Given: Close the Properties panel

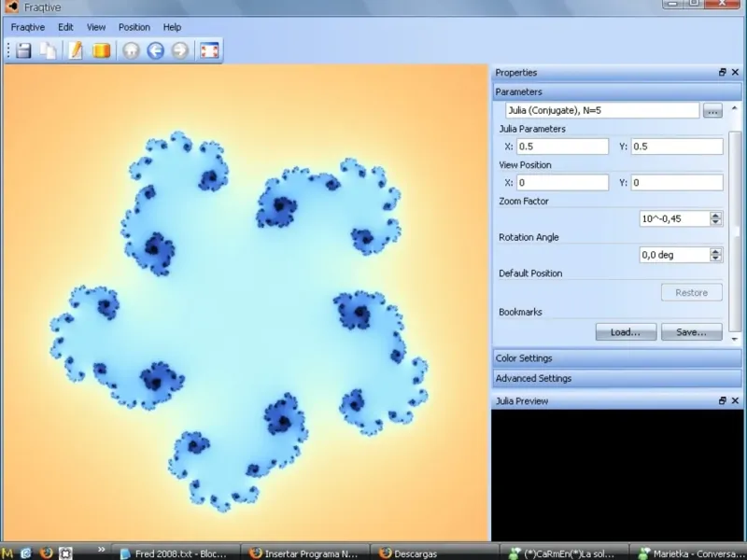Looking at the screenshot, I should coord(735,73).
